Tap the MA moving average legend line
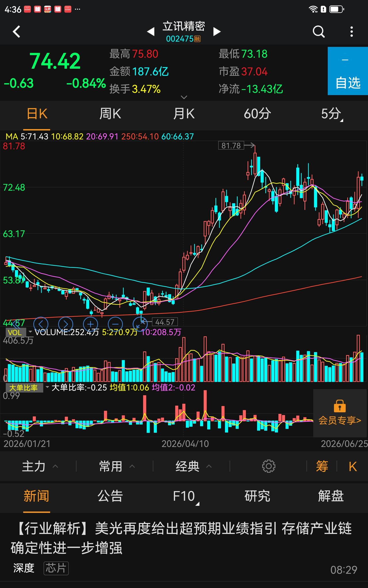 (x=99, y=136)
